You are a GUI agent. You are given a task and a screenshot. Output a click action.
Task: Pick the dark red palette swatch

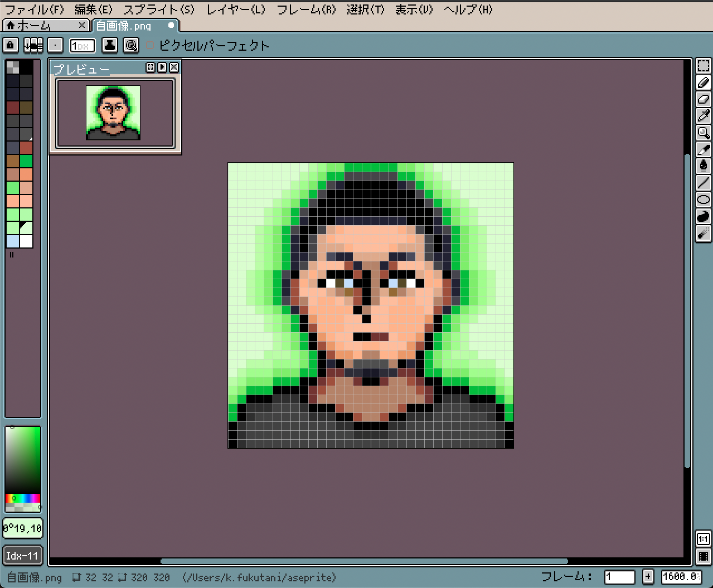pyautogui.click(x=13, y=108)
